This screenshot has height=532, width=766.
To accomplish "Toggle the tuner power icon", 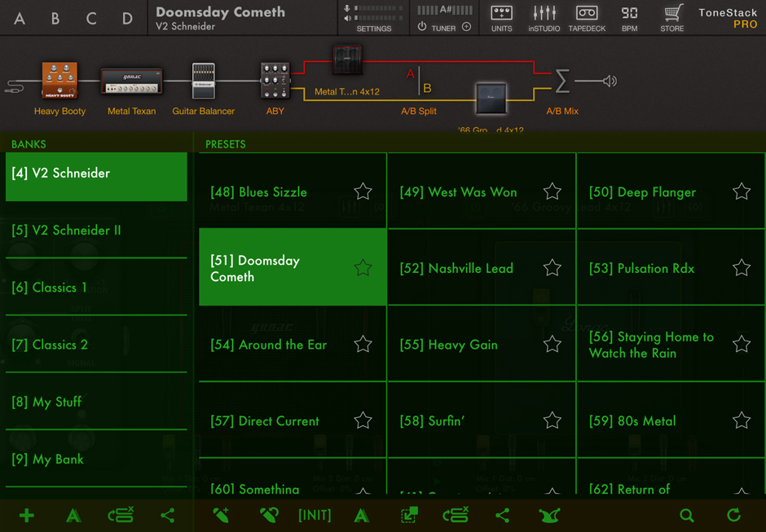I will (422, 27).
